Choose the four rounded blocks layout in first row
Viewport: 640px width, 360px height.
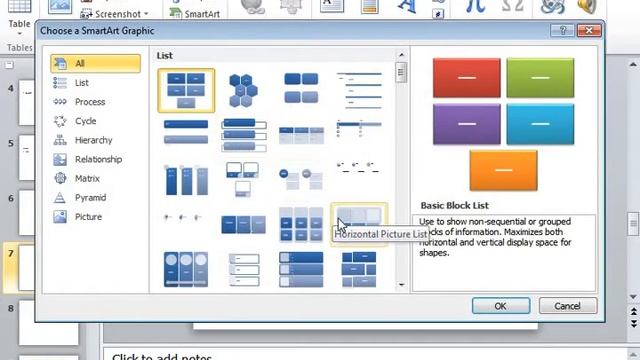[301, 89]
